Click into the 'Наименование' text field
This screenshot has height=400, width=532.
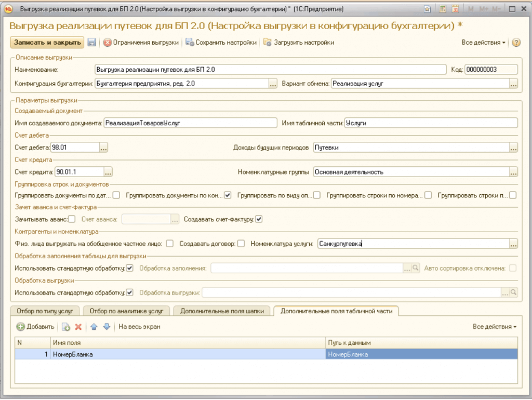coord(270,69)
